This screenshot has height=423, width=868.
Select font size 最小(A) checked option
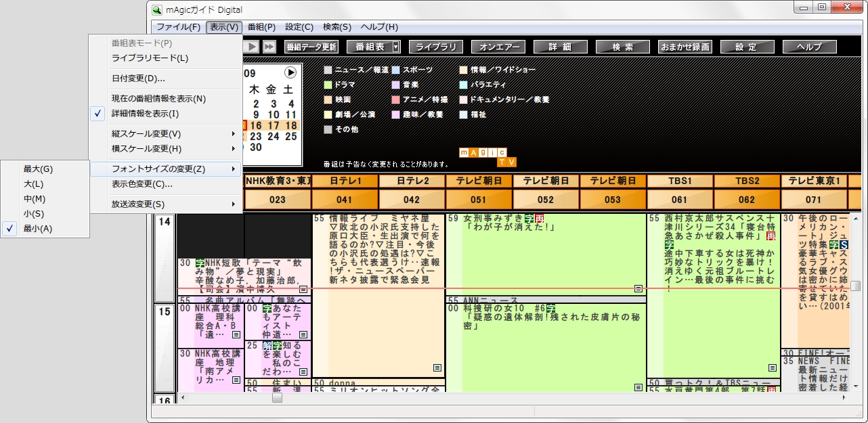pos(45,229)
